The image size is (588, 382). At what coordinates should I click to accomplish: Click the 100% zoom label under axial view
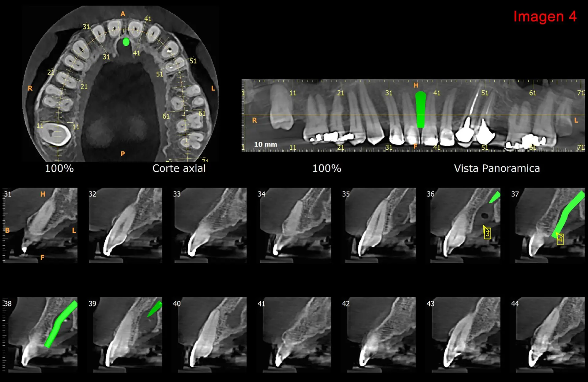[59, 168]
